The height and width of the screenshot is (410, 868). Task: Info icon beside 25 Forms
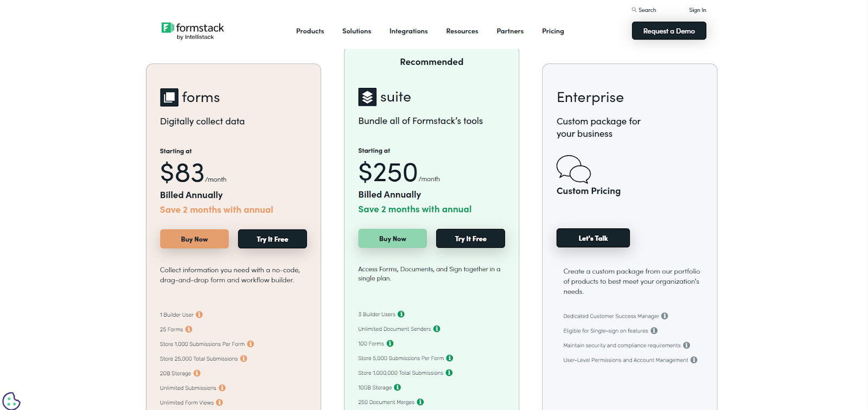pos(189,329)
